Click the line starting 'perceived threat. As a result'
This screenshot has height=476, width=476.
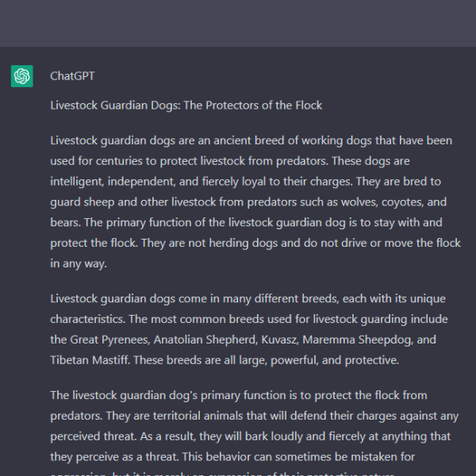[x=251, y=436]
